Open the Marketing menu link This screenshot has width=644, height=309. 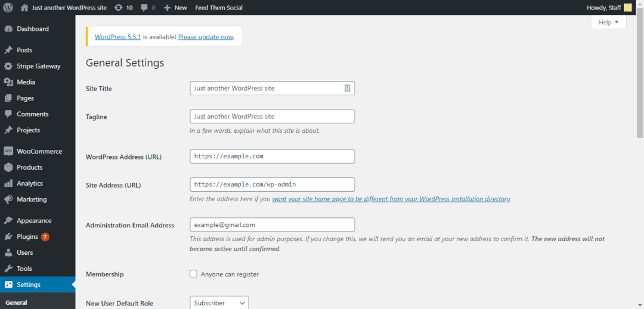(x=32, y=199)
